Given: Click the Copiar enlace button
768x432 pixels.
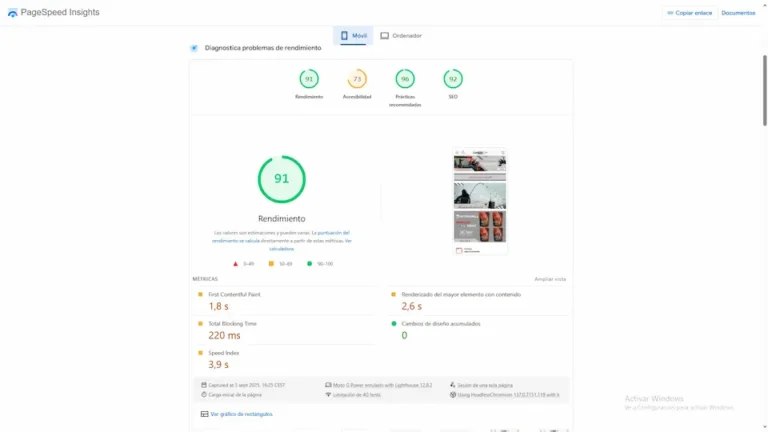Looking at the screenshot, I should click(690, 13).
